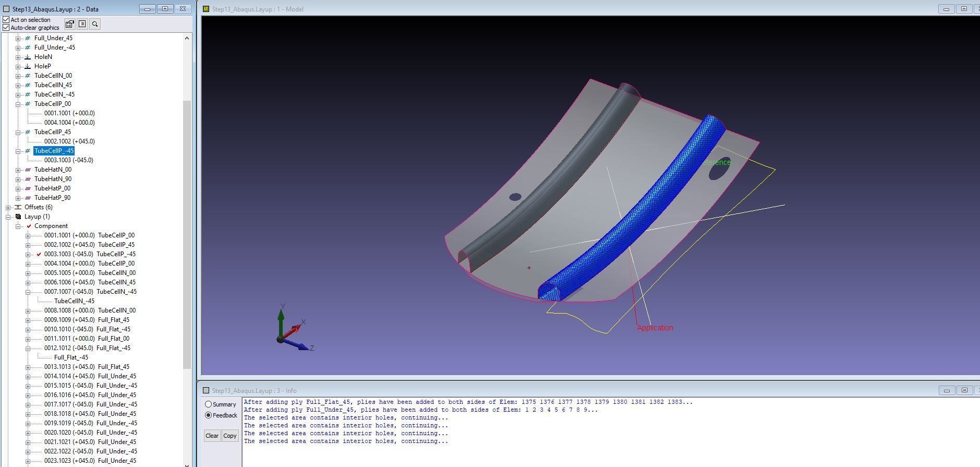Click the hash icon beside TubeCellN_00

(28, 76)
